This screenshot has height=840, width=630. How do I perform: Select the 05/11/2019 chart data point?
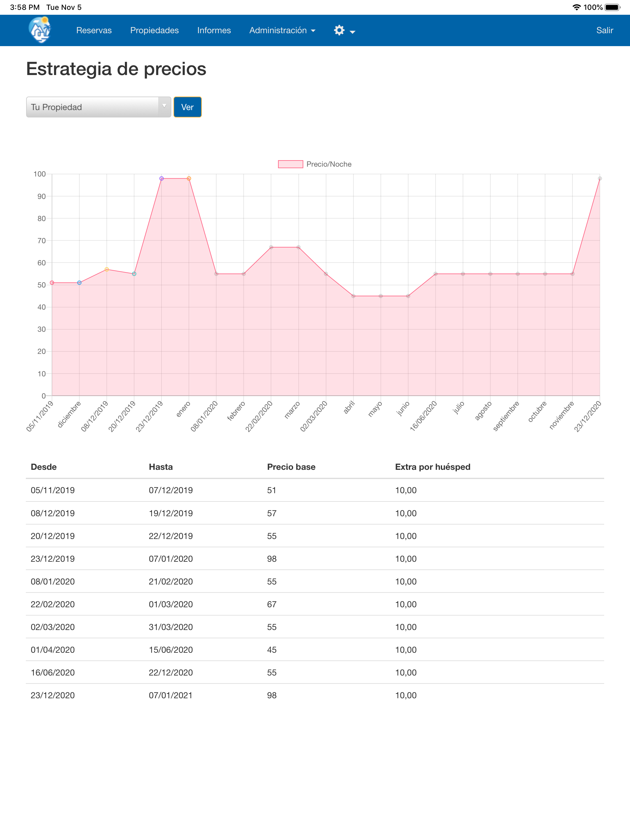point(52,283)
